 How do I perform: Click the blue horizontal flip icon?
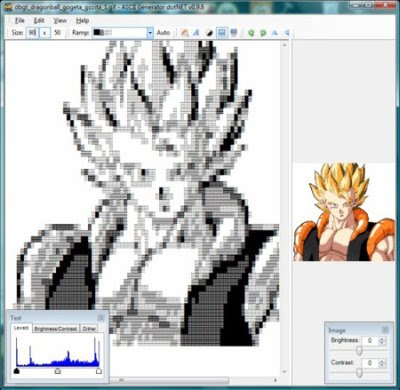(275, 33)
